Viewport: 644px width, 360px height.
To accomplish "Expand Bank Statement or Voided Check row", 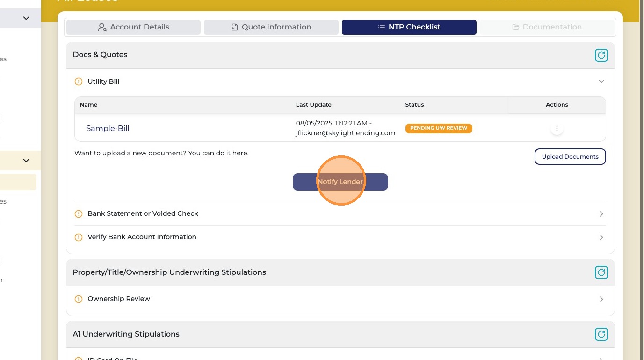I will point(601,214).
